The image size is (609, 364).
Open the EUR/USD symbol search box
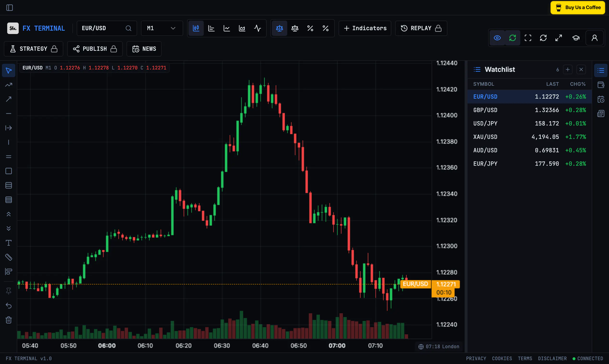tap(106, 28)
